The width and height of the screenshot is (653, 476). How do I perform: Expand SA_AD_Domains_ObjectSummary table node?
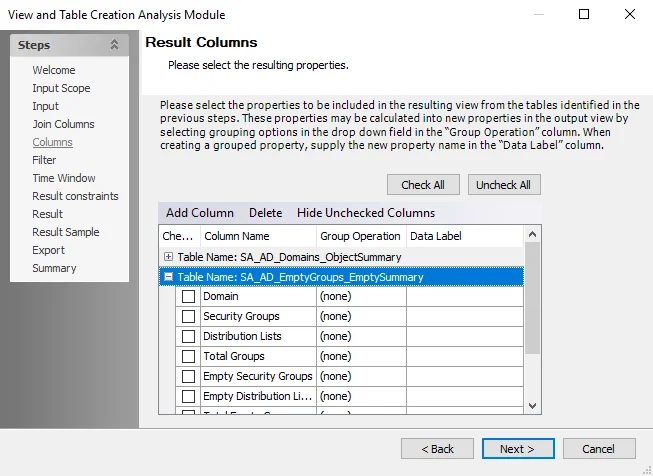(x=168, y=257)
